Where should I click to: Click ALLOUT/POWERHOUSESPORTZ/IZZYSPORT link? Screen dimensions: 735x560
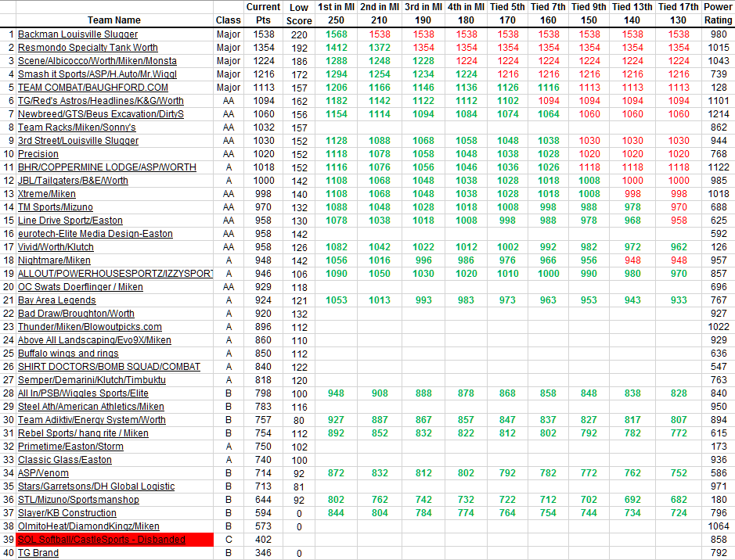115,274
